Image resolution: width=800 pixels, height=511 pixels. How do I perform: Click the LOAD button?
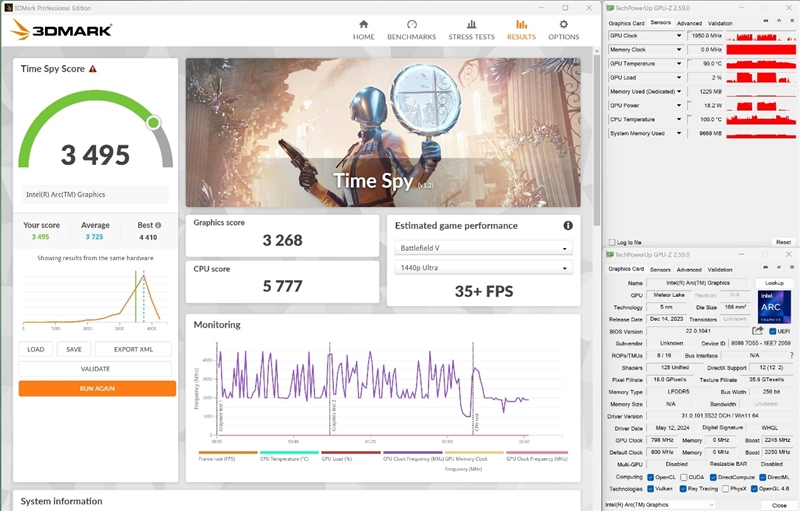point(36,349)
